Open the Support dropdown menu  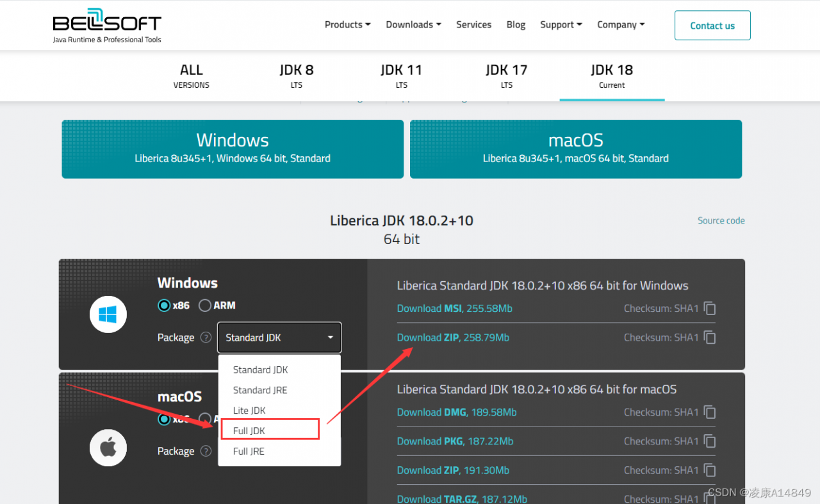point(561,24)
